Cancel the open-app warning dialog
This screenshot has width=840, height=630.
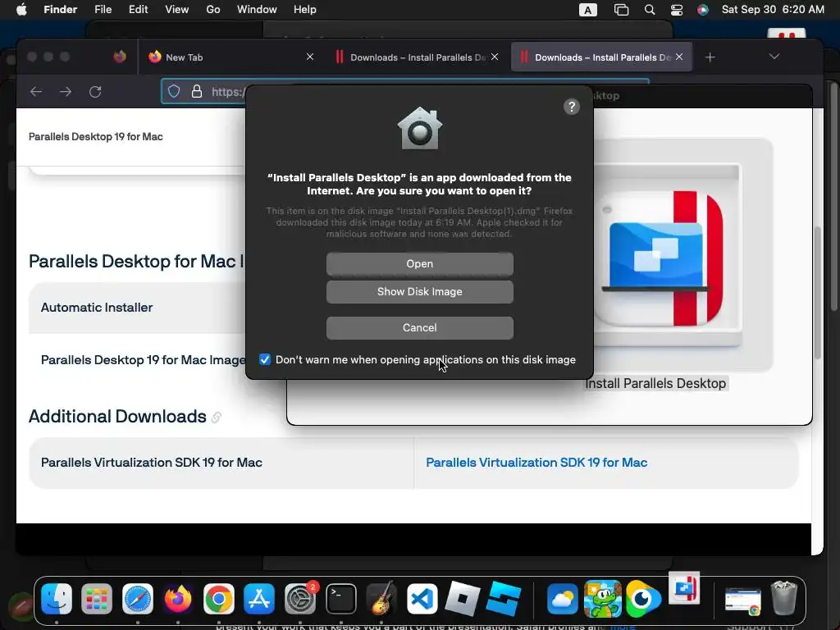419,328
